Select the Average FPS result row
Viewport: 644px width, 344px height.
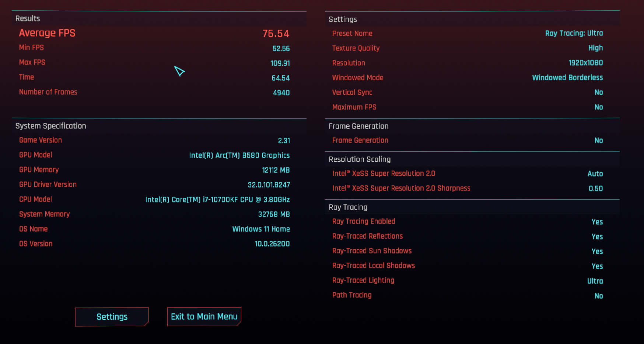pyautogui.click(x=154, y=33)
